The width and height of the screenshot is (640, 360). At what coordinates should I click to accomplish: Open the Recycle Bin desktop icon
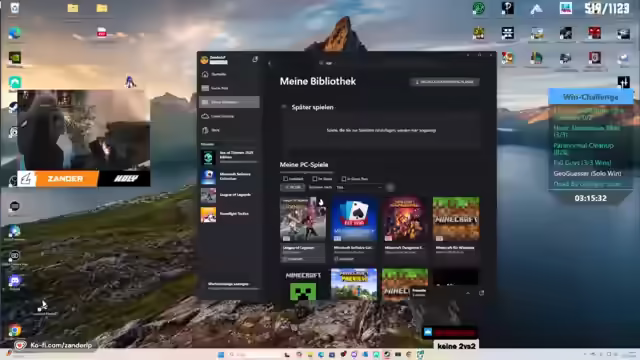click(x=15, y=8)
